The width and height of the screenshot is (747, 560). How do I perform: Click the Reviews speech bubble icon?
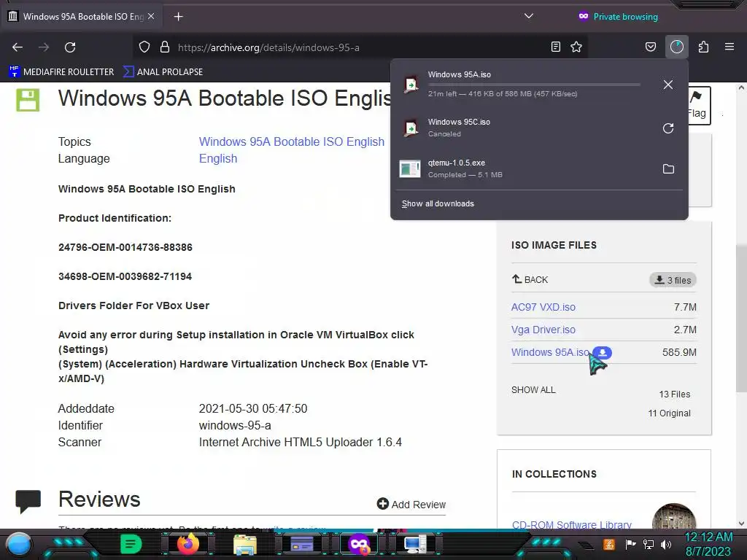(x=28, y=502)
